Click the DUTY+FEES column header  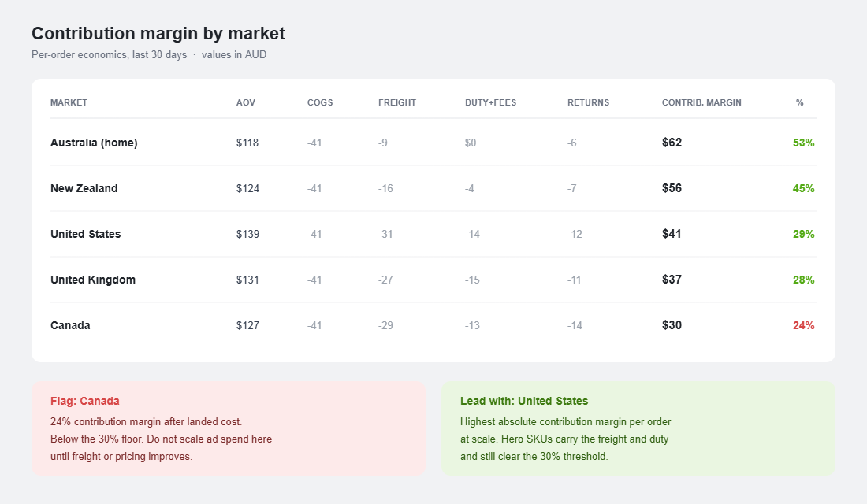pyautogui.click(x=490, y=103)
